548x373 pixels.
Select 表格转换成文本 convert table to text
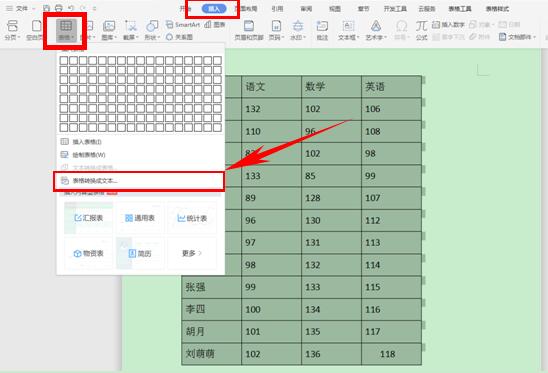139,181
